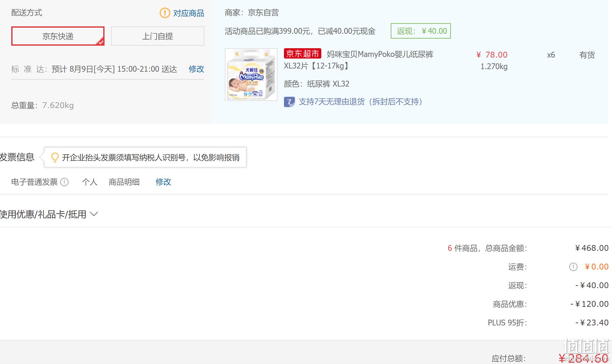
Task: Click 个人 invoice title text
Action: (90, 182)
